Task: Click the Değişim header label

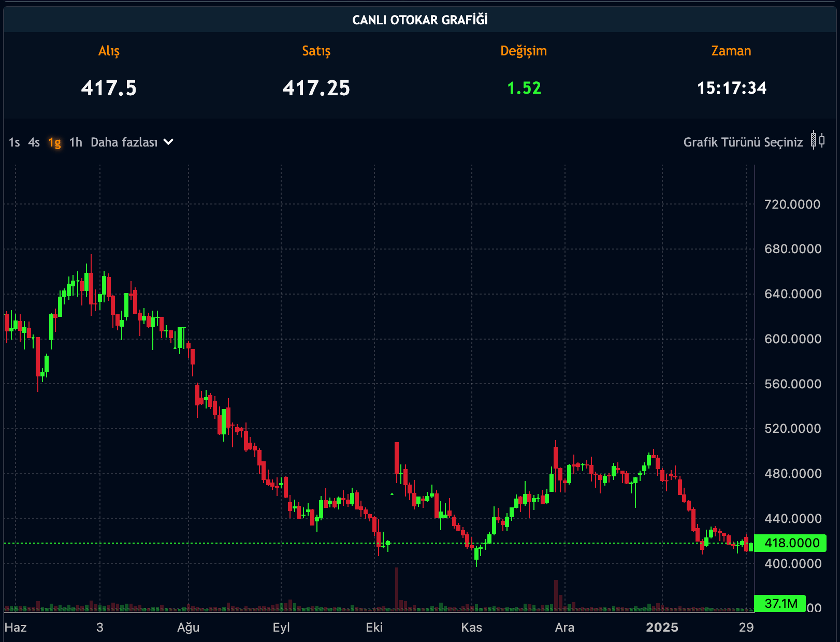Action: click(x=524, y=51)
